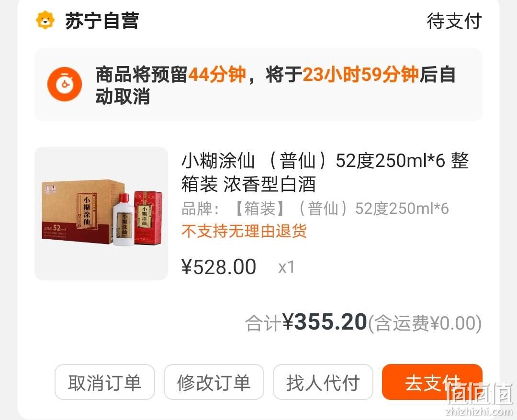
Task: Tap the 品牌 specification line
Action: (x=315, y=209)
